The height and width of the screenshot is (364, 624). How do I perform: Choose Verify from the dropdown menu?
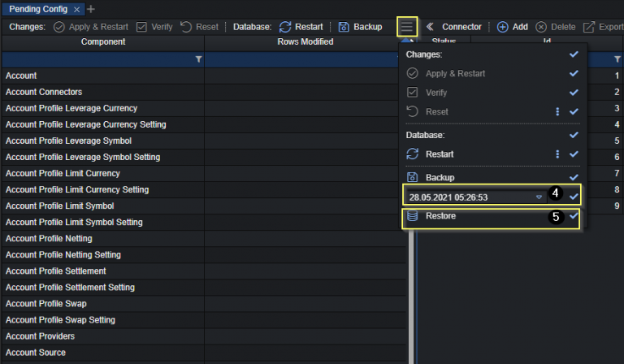pyautogui.click(x=436, y=93)
